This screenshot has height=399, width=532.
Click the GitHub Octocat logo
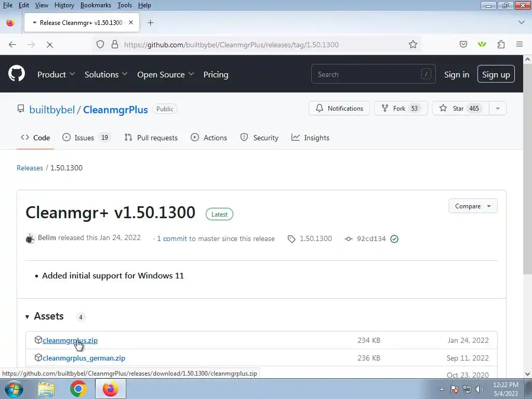16,73
